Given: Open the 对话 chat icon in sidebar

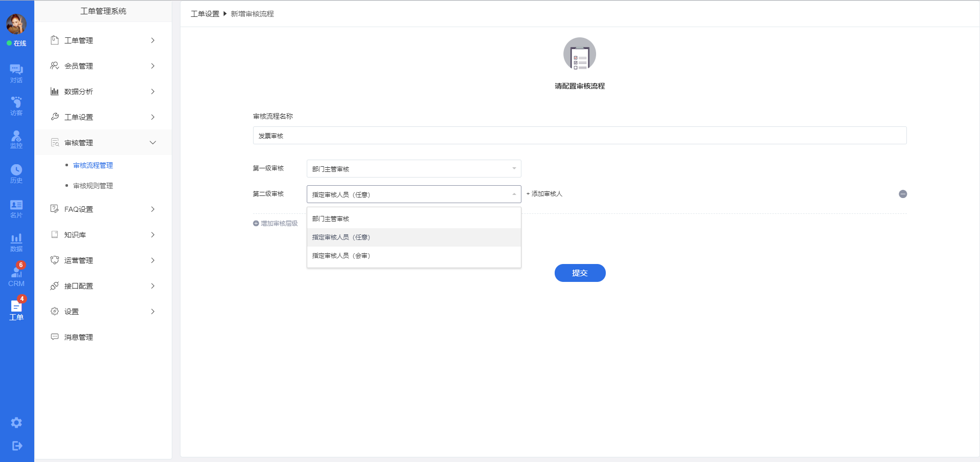Looking at the screenshot, I should [16, 73].
